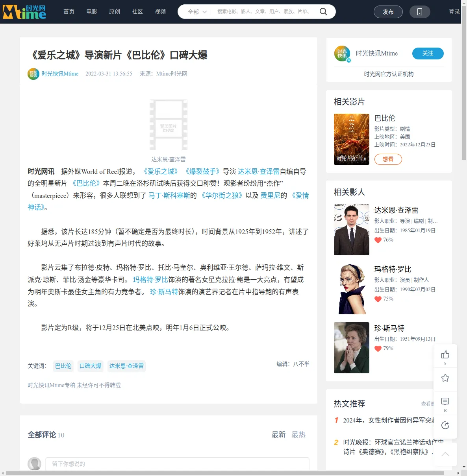Focus the 留下你想说的 comment box
Screen dimensions: 467x476
pyautogui.click(x=177, y=464)
